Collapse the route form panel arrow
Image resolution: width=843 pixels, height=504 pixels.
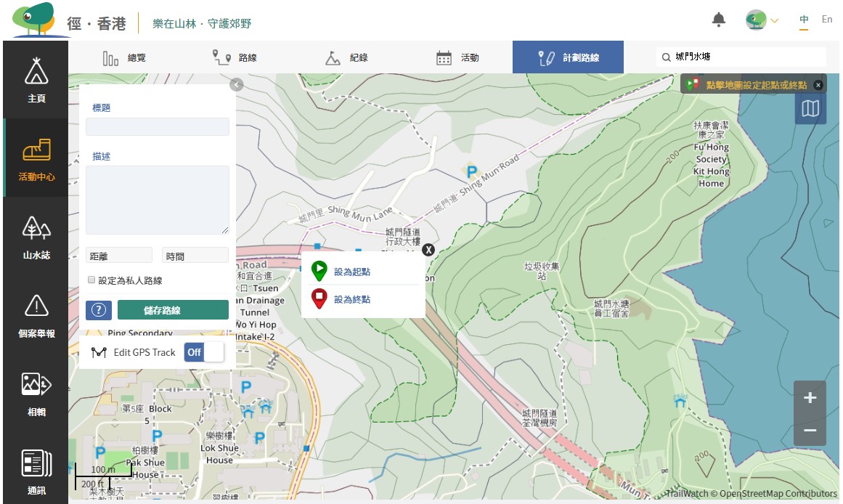[x=235, y=85]
